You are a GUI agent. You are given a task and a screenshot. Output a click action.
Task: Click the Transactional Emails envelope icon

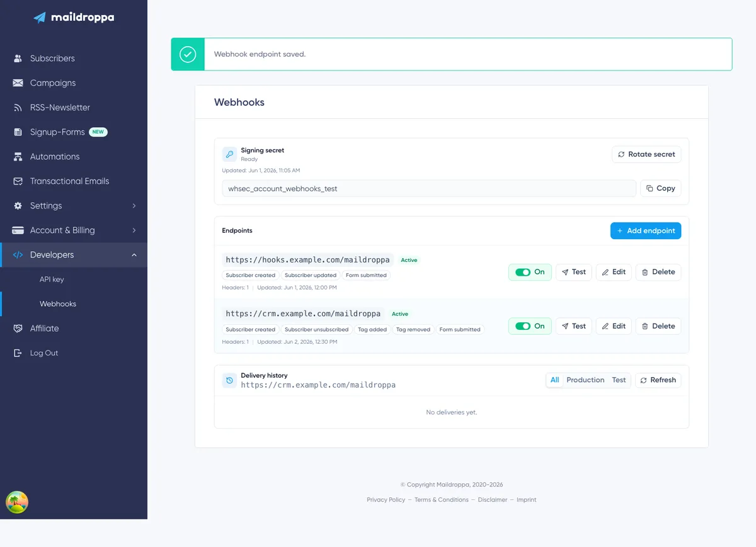[x=18, y=181]
